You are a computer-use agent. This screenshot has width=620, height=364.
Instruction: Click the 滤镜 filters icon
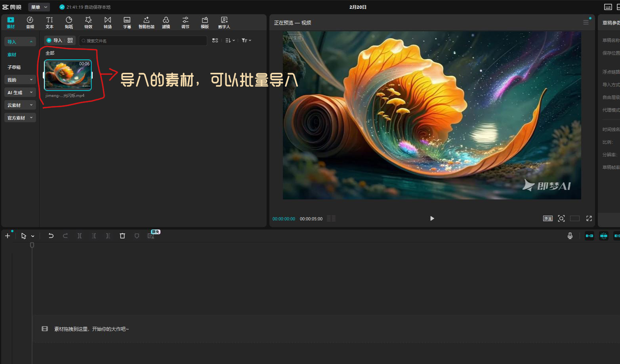tap(166, 23)
